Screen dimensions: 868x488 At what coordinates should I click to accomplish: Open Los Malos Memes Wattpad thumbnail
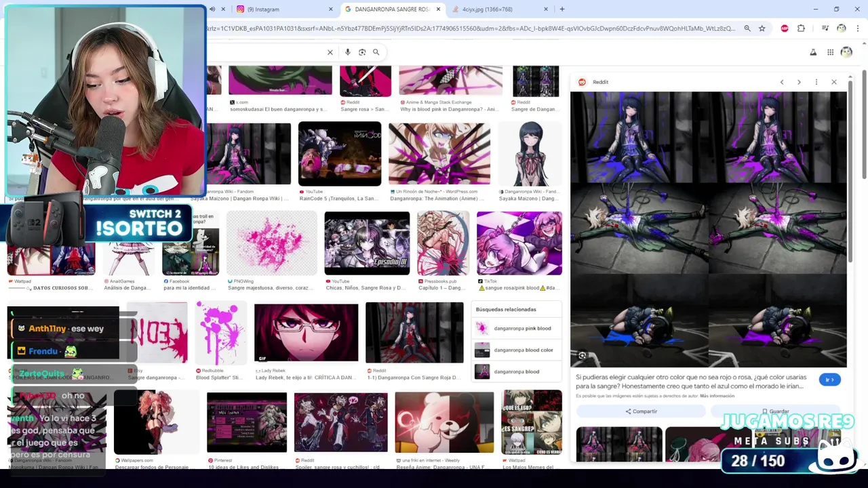[532, 422]
